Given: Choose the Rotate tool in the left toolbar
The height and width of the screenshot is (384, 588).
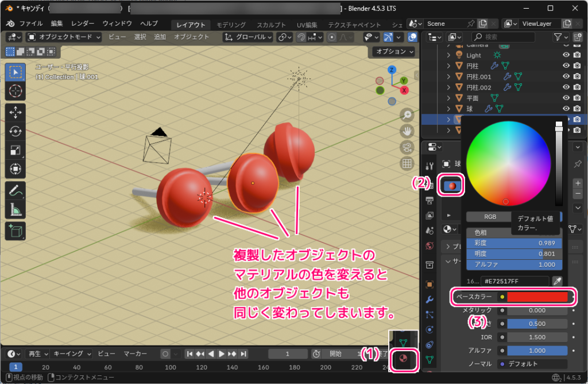Looking at the screenshot, I should click(16, 132).
